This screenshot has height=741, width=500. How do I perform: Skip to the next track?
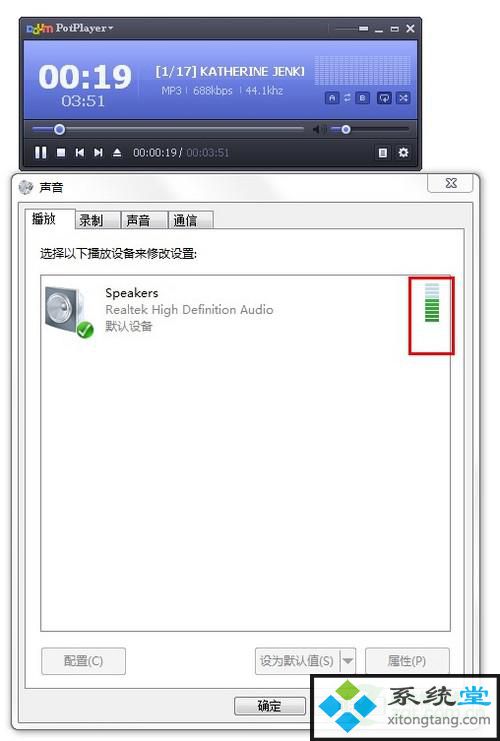point(98,153)
